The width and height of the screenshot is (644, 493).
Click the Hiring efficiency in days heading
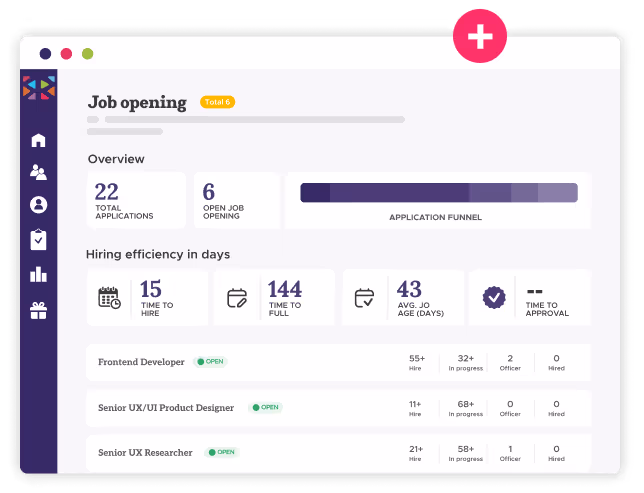click(x=158, y=254)
